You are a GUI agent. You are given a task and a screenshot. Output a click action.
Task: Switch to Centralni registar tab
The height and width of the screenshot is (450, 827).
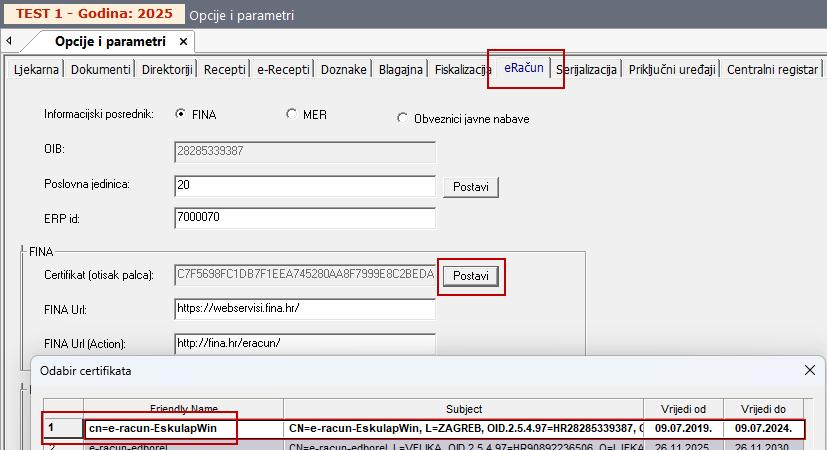pos(774,69)
